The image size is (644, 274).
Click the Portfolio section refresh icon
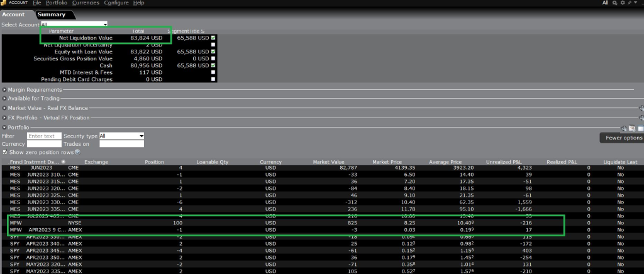pyautogui.click(x=623, y=128)
